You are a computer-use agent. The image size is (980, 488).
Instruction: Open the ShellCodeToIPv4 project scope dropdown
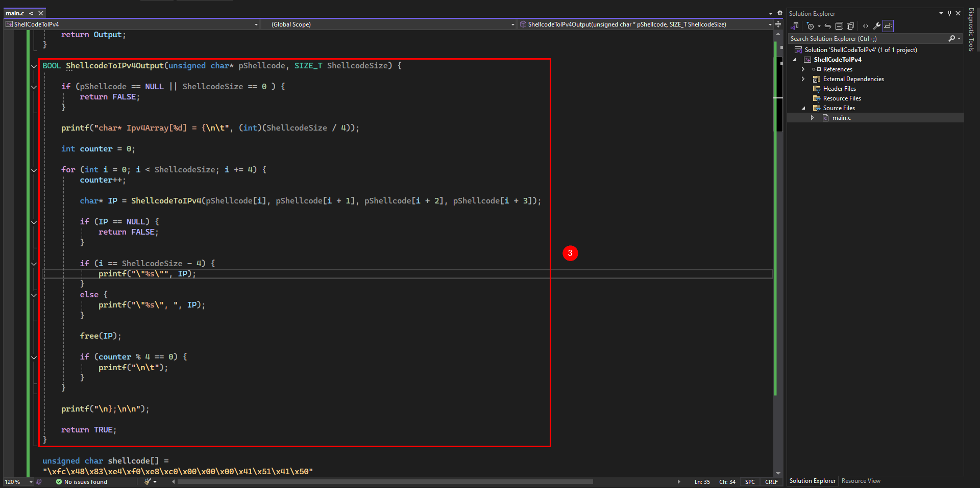tap(256, 24)
